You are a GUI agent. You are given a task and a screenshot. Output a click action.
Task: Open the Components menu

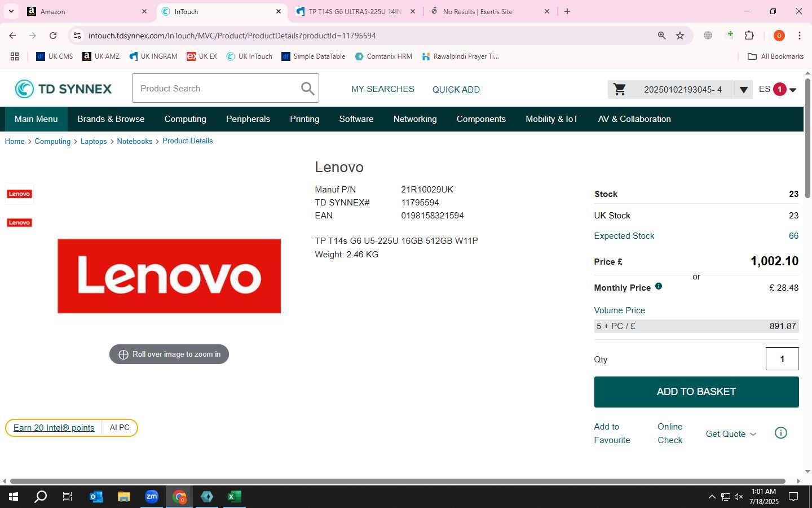coord(481,119)
